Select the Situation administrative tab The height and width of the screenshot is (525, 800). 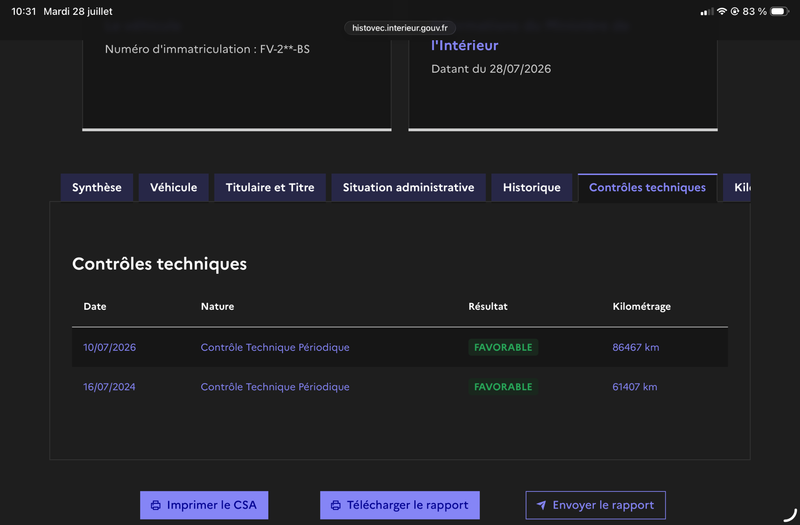408,187
